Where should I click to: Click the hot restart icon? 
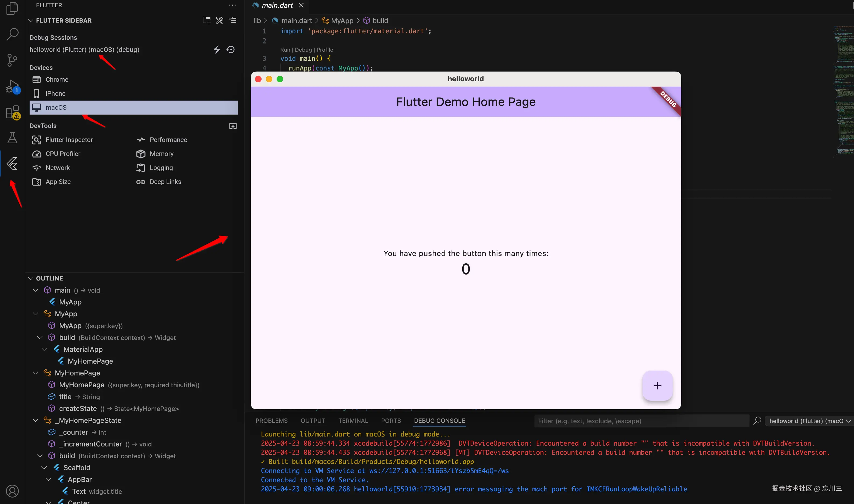(231, 49)
